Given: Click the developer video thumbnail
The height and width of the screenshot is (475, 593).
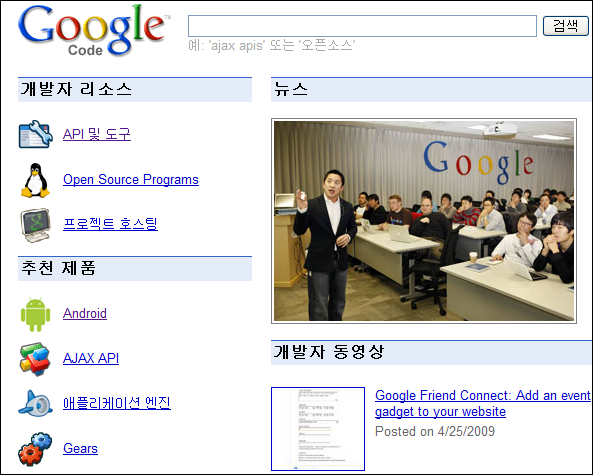Looking at the screenshot, I should point(318,429).
